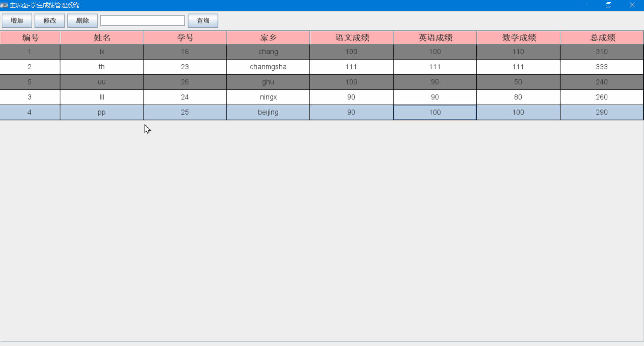This screenshot has width=644, height=346.
Task: Select the total score cell '310'
Action: click(602, 52)
